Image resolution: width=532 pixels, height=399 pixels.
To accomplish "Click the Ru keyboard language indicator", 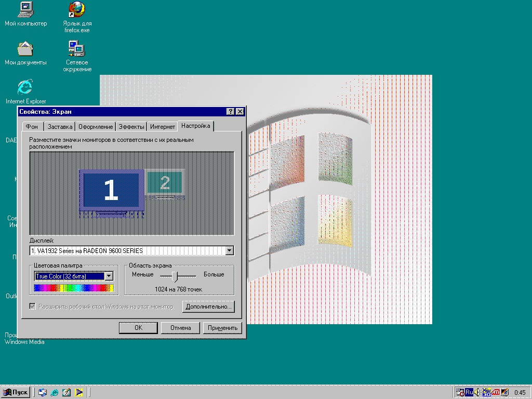I will pos(469,393).
